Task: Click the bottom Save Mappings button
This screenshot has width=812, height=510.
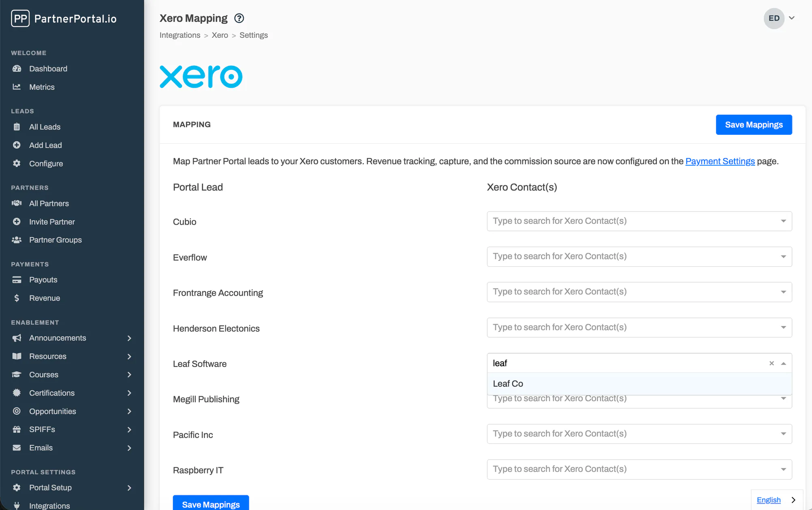Action: [x=211, y=504]
